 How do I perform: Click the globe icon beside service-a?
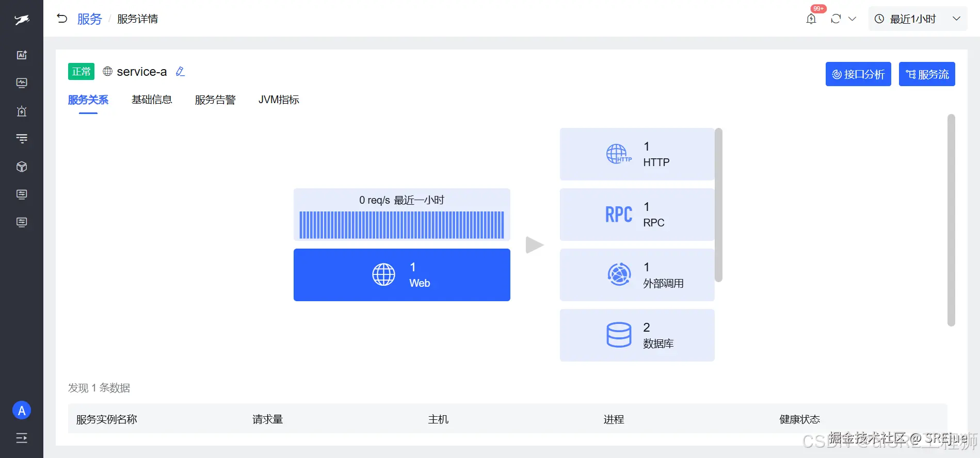click(107, 71)
